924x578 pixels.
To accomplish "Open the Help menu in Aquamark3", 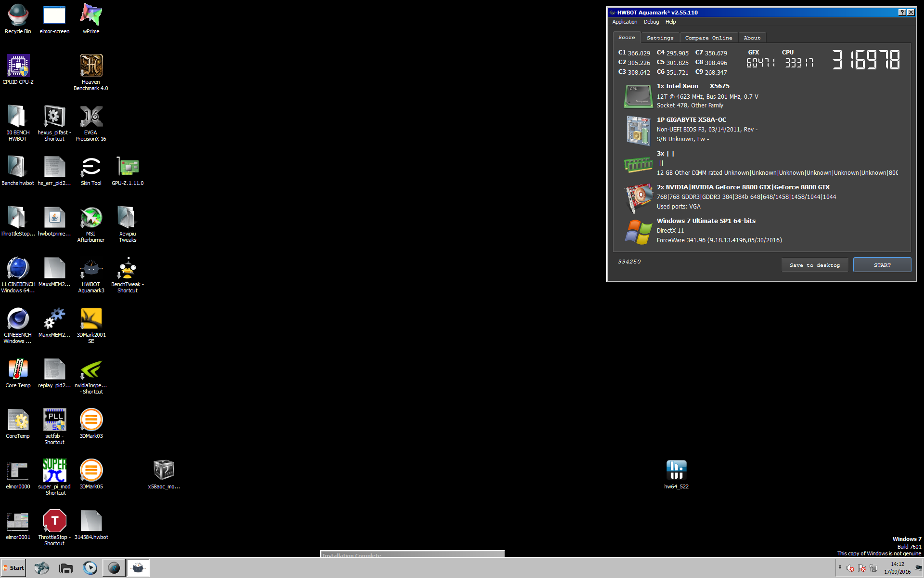I will [x=670, y=22].
